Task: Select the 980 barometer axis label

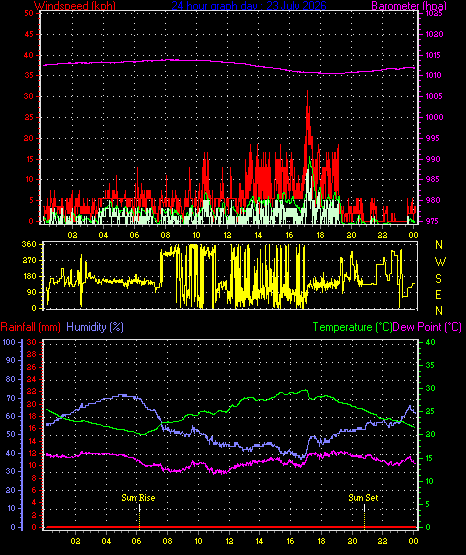Action: pos(434,200)
